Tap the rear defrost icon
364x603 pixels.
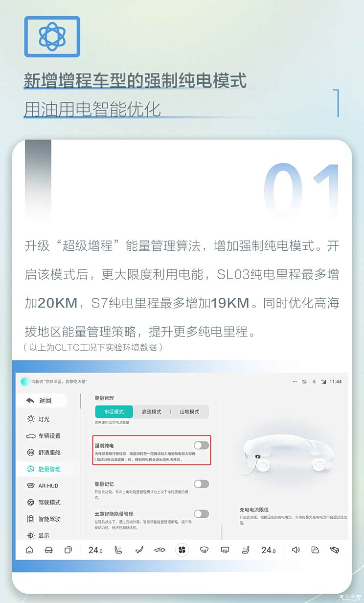pyautogui.click(x=225, y=550)
